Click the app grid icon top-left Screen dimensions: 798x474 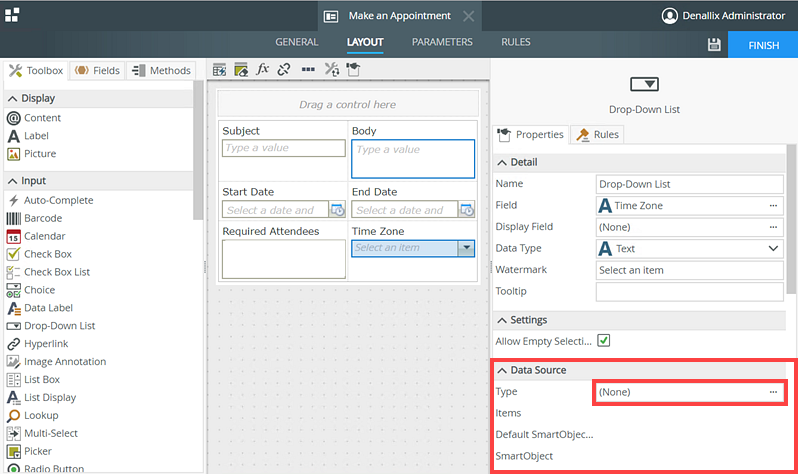tap(12, 15)
